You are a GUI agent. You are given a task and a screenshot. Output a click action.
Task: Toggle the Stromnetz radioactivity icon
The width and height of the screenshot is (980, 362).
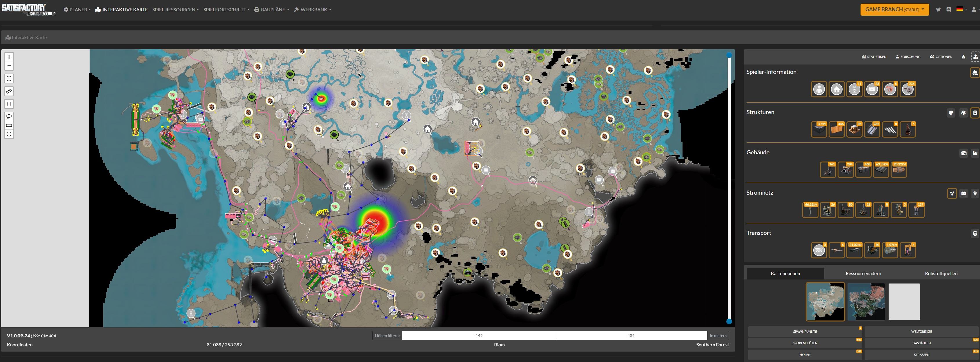click(x=952, y=193)
